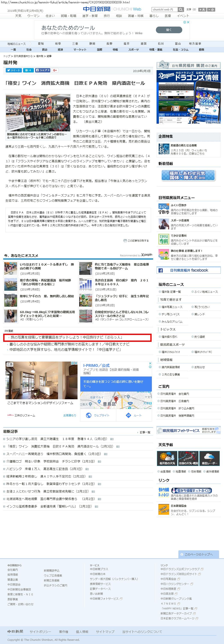
Task: Click 隣の仕事場 お邪魔します icon
Action: pyautogui.click(x=164, y=255)
